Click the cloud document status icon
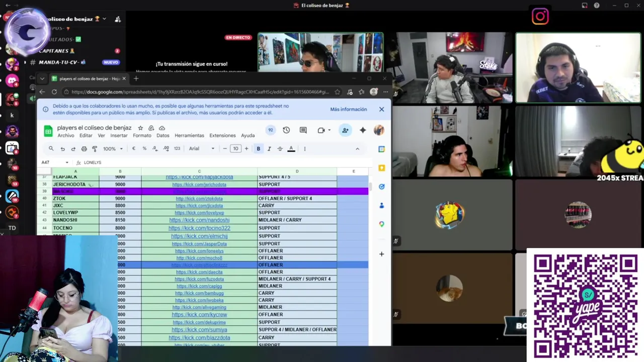This screenshot has height=362, width=644. click(x=162, y=128)
